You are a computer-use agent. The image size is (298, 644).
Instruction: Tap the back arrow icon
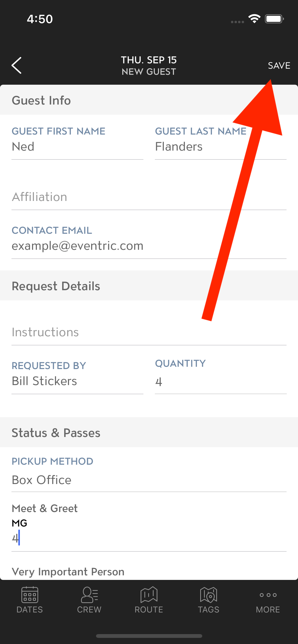point(17,65)
